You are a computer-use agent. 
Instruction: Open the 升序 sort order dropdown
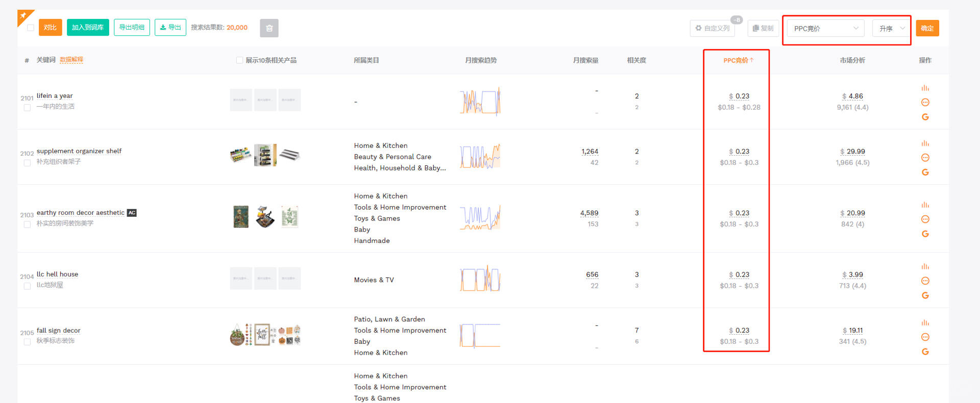tap(891, 29)
